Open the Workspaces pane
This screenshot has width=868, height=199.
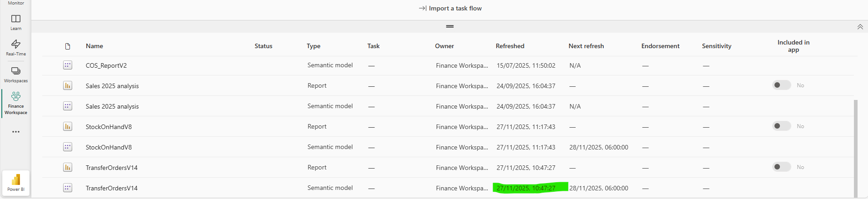[16, 74]
